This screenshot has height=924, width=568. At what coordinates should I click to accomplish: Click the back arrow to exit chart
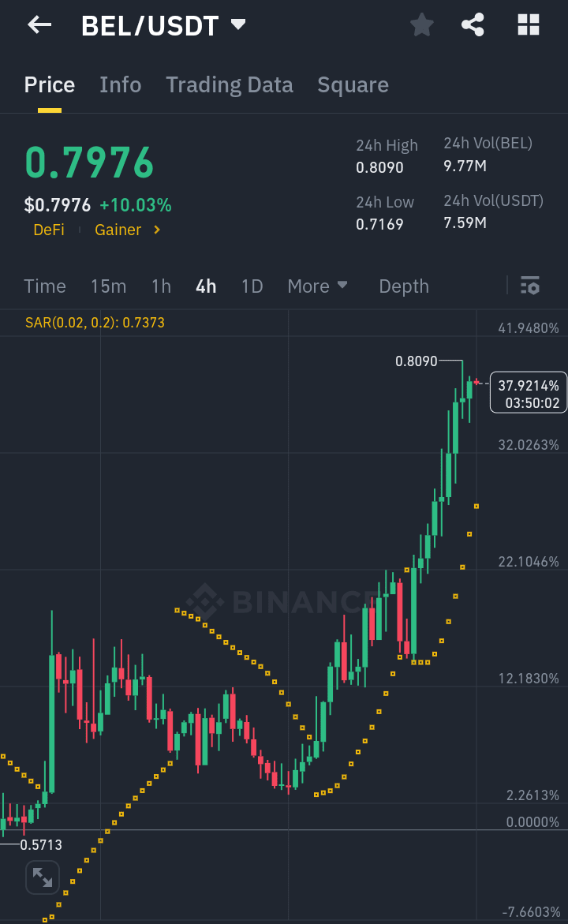pos(38,24)
